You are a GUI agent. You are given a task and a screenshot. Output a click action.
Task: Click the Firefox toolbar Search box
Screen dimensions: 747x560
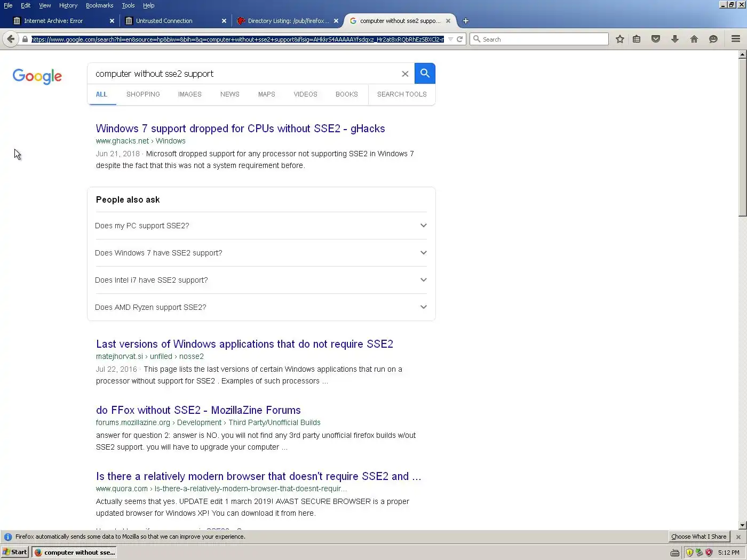(x=539, y=39)
